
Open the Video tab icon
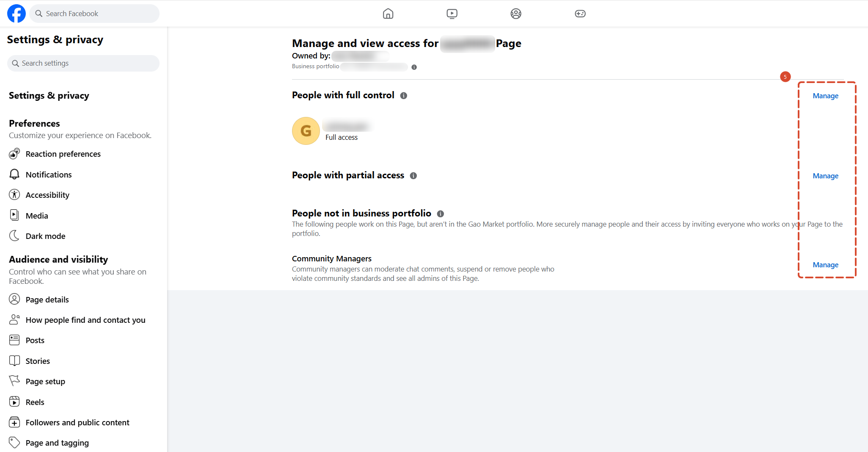pos(452,14)
